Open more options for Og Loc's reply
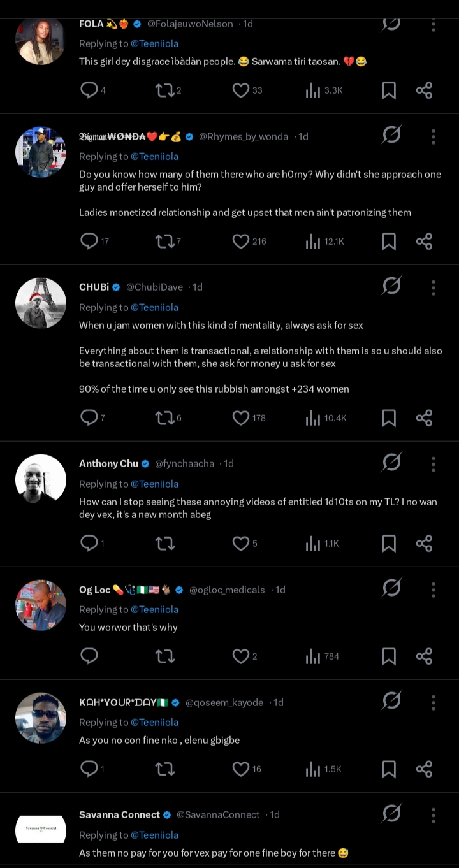 coord(433,589)
